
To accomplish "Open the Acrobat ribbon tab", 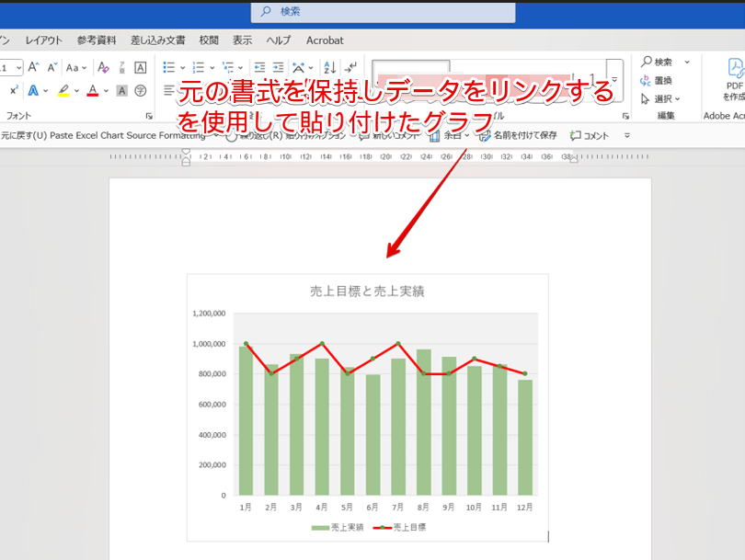I will point(325,40).
